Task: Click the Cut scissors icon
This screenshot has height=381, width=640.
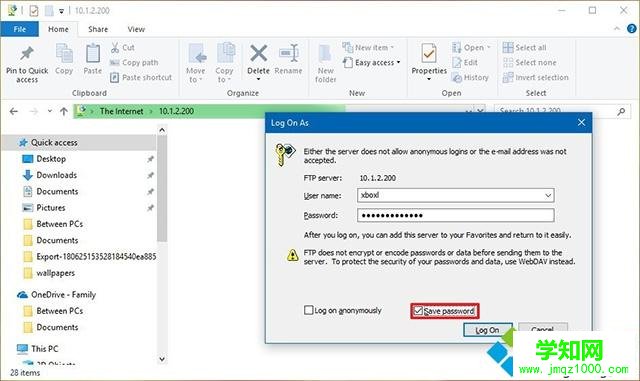Action: click(115, 48)
